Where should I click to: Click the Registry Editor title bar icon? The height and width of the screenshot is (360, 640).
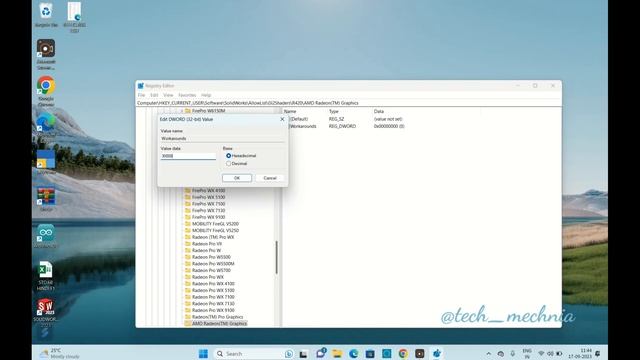(141, 86)
